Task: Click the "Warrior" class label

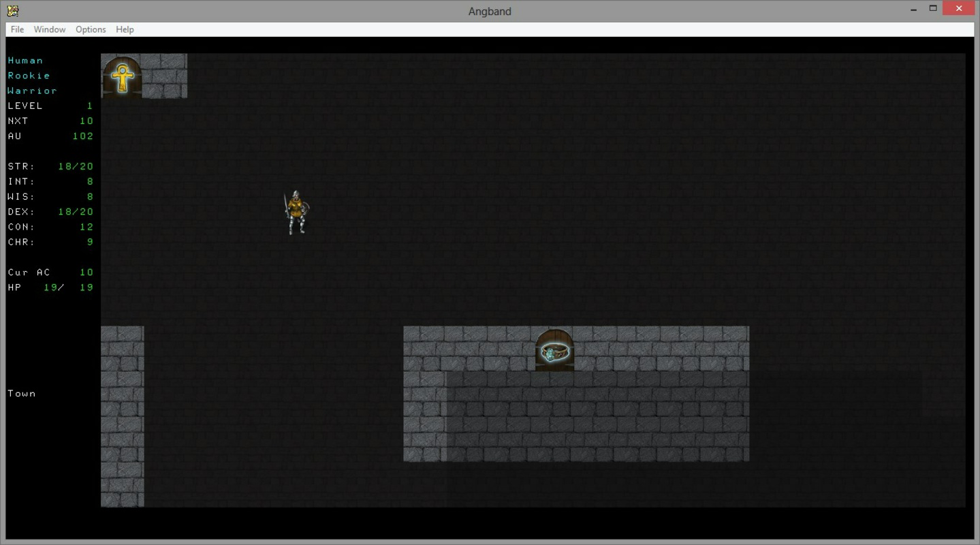Action: tap(32, 91)
